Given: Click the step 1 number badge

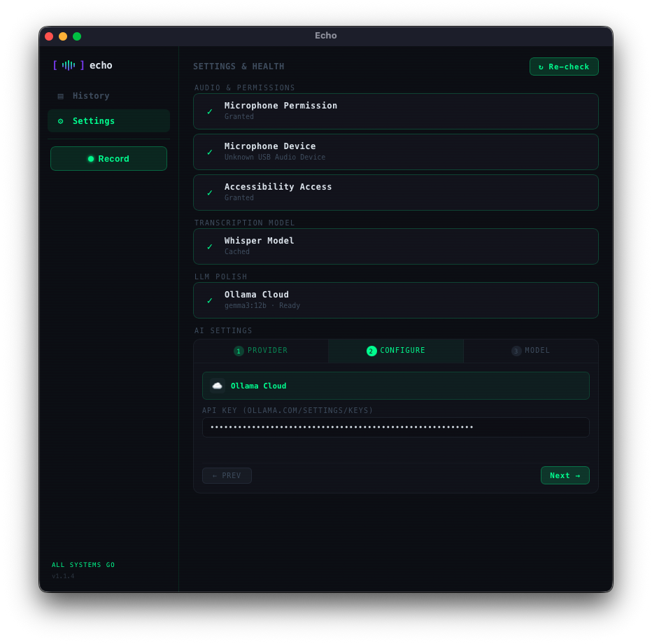Looking at the screenshot, I should (x=239, y=351).
